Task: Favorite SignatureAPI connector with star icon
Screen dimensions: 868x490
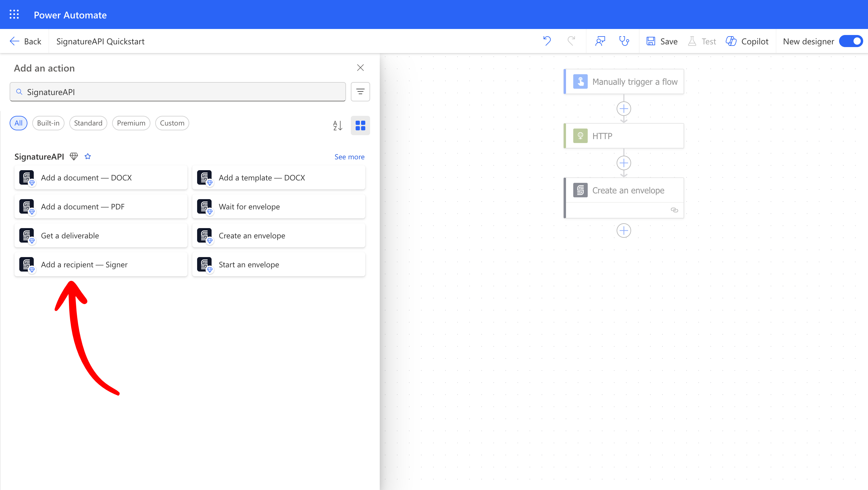Action: point(88,157)
